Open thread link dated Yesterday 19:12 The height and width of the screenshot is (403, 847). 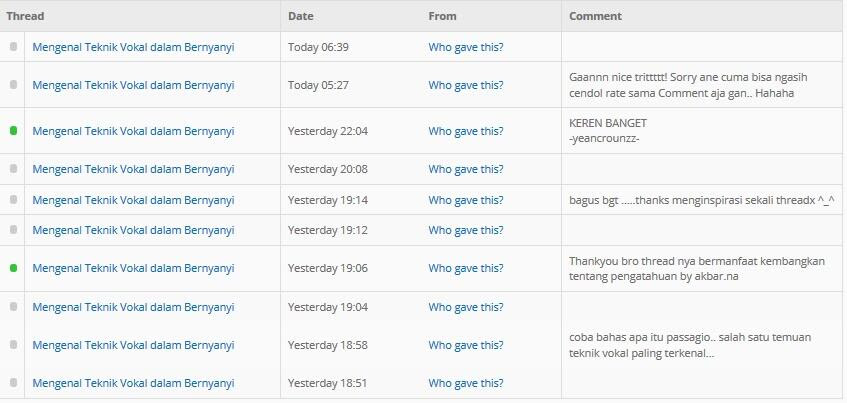pos(133,230)
